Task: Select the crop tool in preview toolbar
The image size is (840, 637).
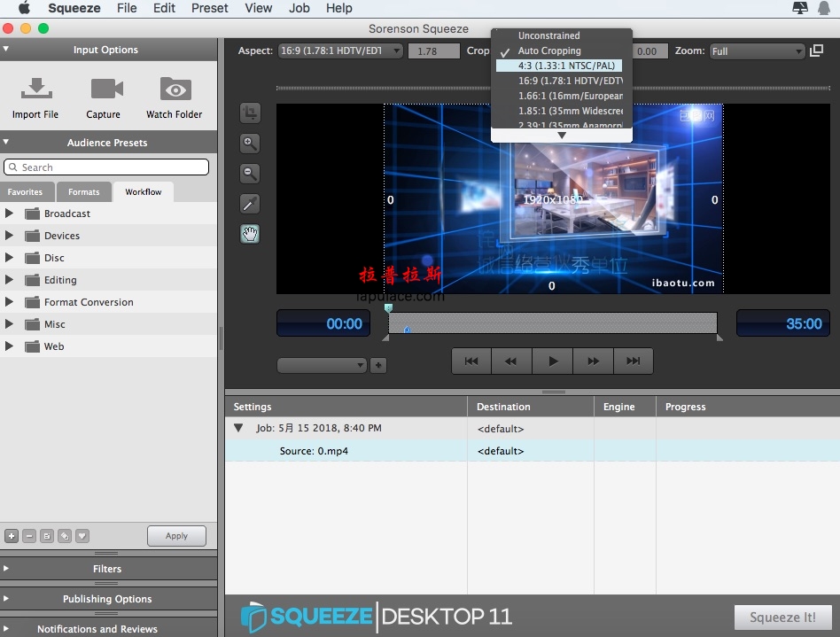Action: tap(250, 113)
